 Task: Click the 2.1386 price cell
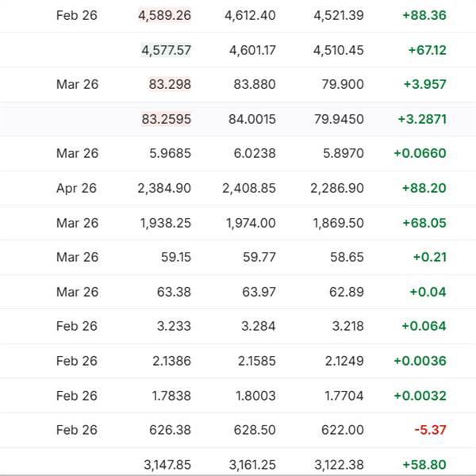click(x=171, y=361)
